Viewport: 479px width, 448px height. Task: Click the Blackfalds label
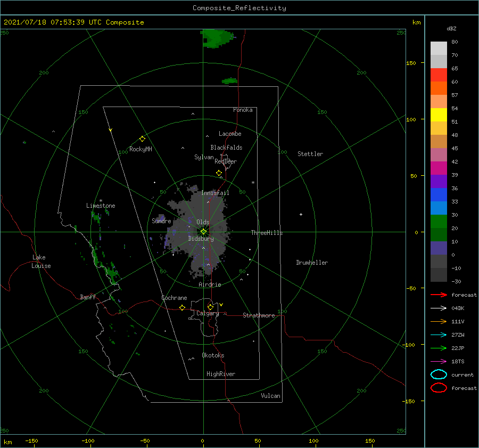(x=226, y=148)
